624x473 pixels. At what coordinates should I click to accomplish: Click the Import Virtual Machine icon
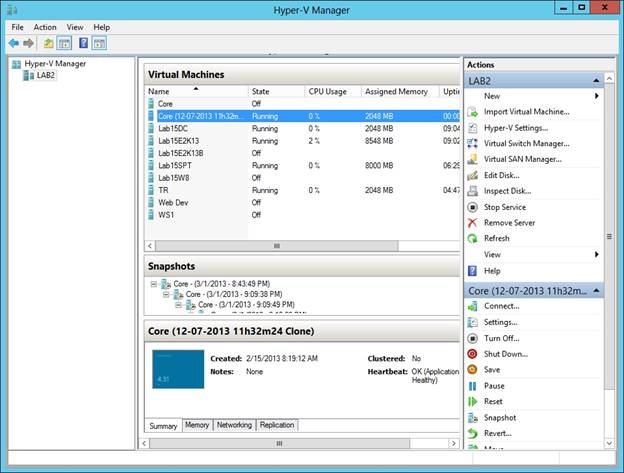click(472, 112)
